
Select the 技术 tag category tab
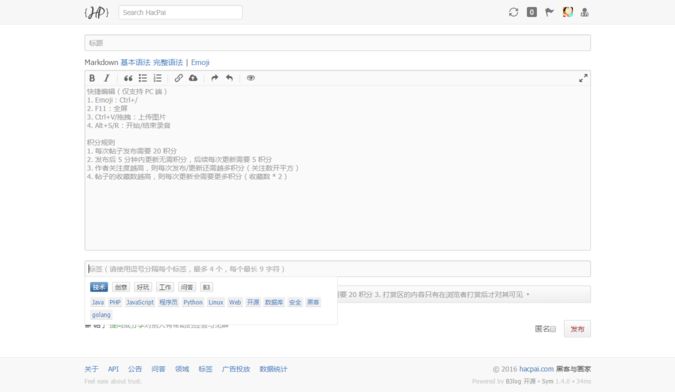(99, 287)
